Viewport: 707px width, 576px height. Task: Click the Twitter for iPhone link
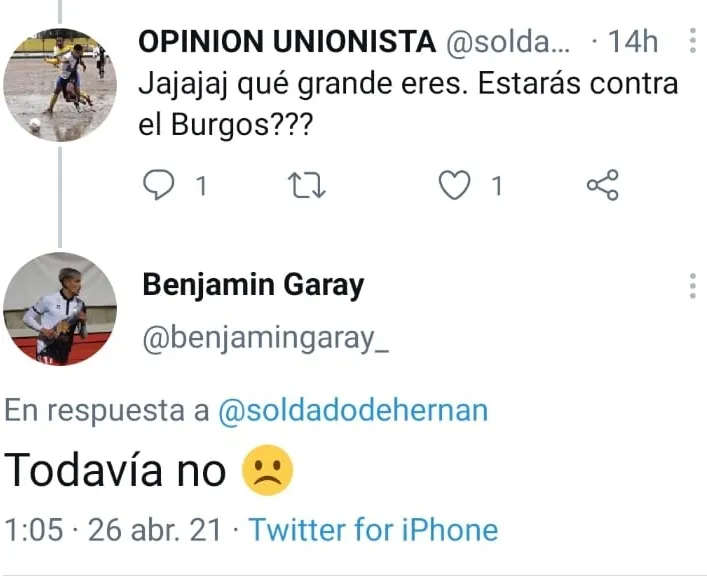tap(373, 529)
